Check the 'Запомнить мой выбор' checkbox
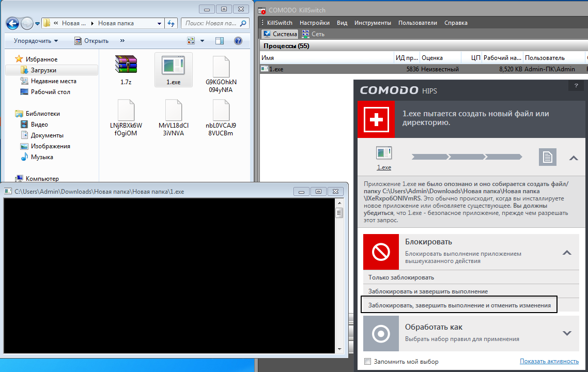 (x=367, y=362)
